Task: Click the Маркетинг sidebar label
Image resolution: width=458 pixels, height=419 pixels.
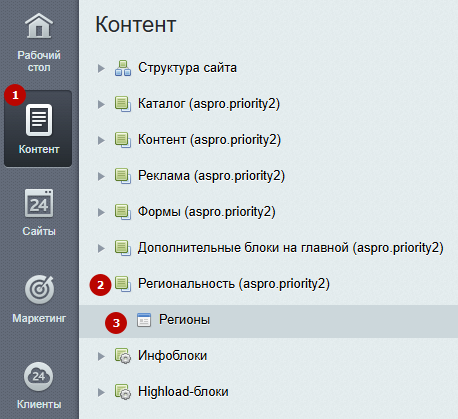Action: point(39,318)
